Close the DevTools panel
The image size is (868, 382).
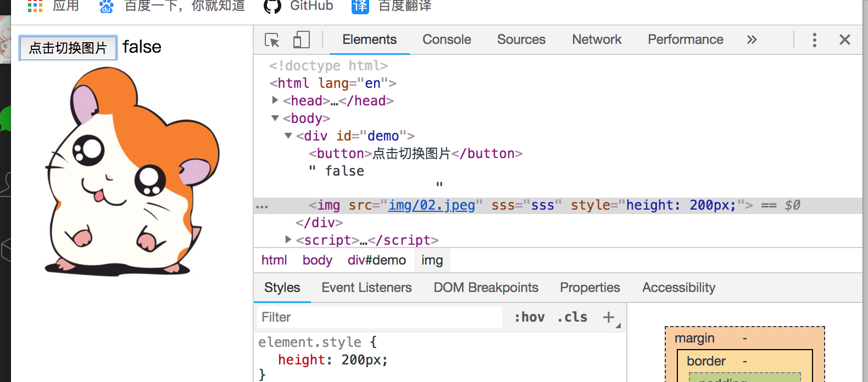tap(845, 40)
